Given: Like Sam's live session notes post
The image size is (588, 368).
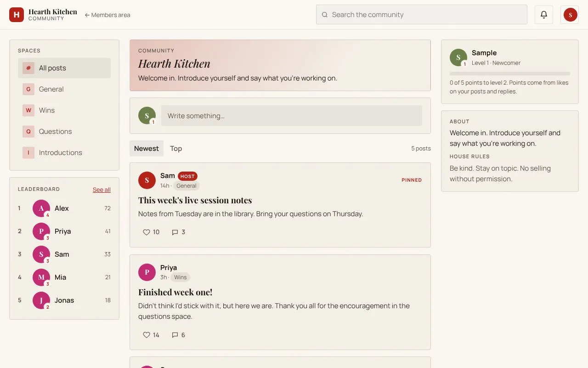Looking at the screenshot, I should pyautogui.click(x=151, y=232).
